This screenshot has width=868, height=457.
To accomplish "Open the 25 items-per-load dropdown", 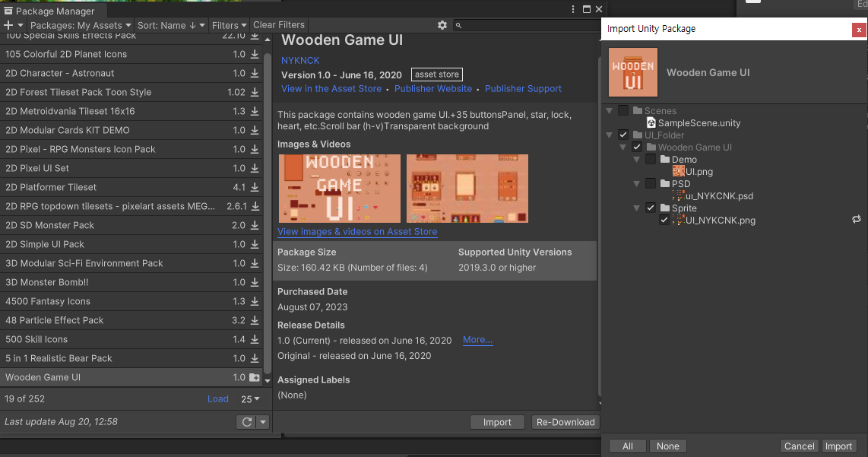I will [250, 399].
